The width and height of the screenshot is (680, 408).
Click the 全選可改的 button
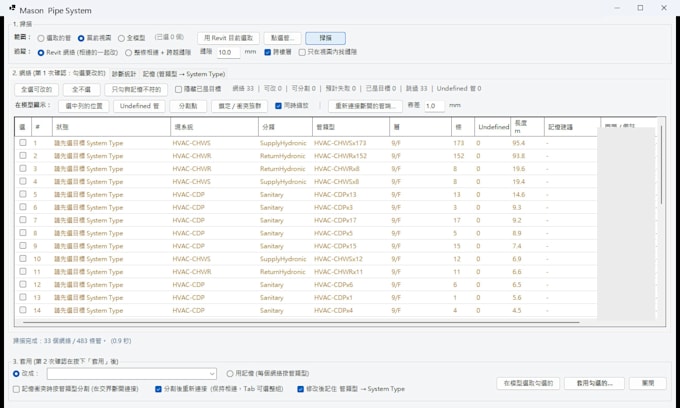36,89
